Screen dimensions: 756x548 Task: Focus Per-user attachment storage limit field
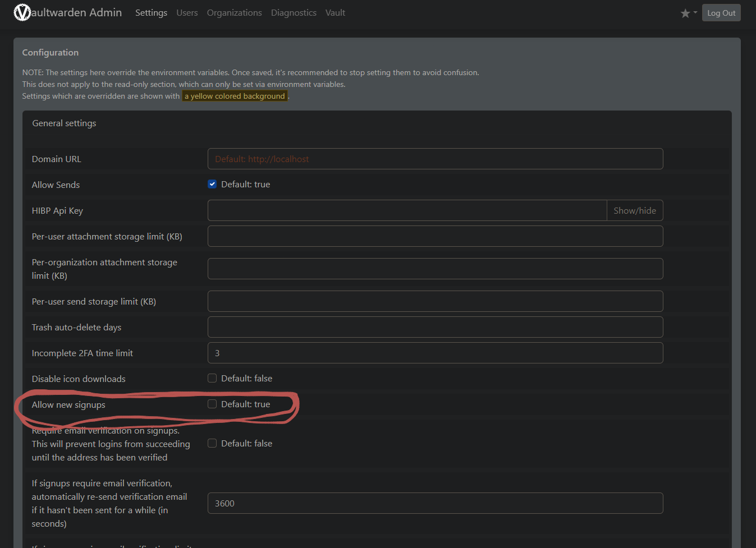435,237
